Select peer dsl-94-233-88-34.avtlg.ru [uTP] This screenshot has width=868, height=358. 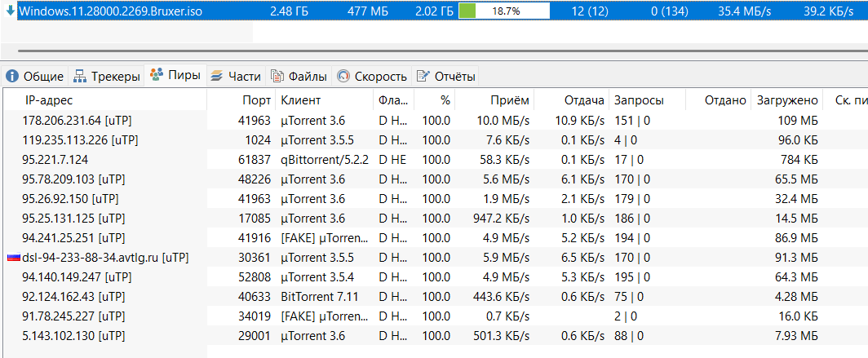tap(106, 258)
